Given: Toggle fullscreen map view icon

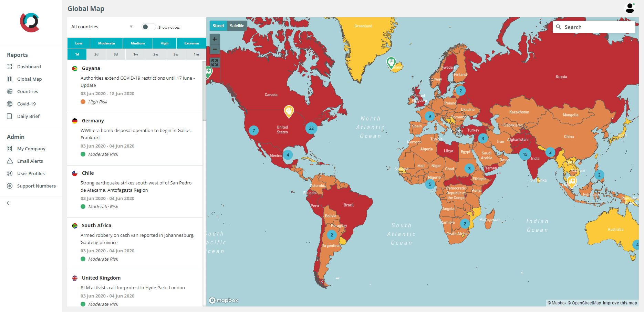Looking at the screenshot, I should [x=215, y=62].
